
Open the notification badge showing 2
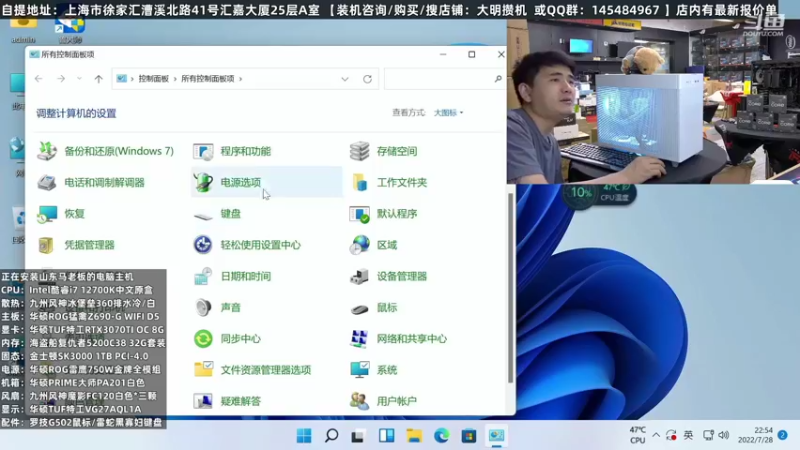[783, 435]
